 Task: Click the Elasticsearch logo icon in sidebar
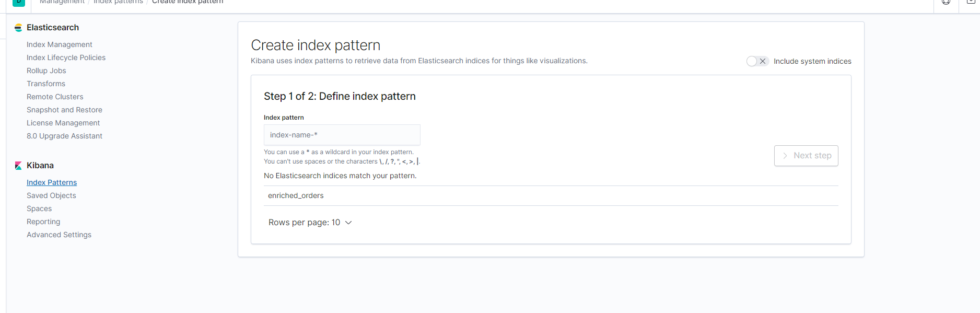[18, 28]
